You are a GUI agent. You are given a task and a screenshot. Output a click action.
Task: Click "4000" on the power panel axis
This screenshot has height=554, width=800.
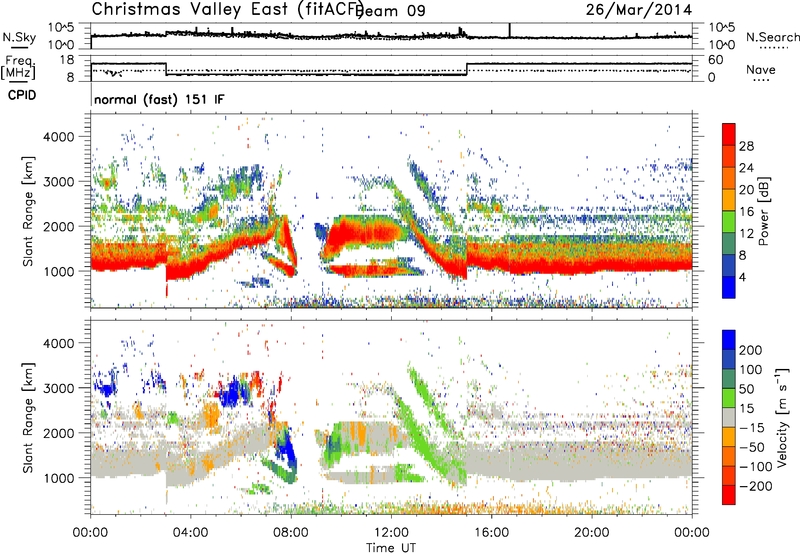[x=59, y=137]
